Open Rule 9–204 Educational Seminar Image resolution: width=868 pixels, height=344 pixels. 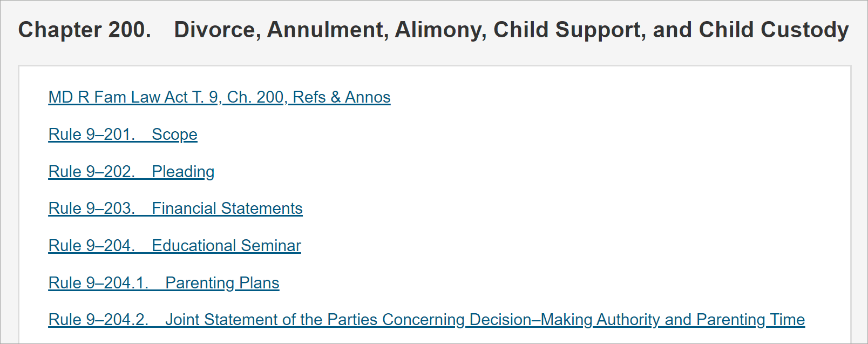pyautogui.click(x=174, y=246)
